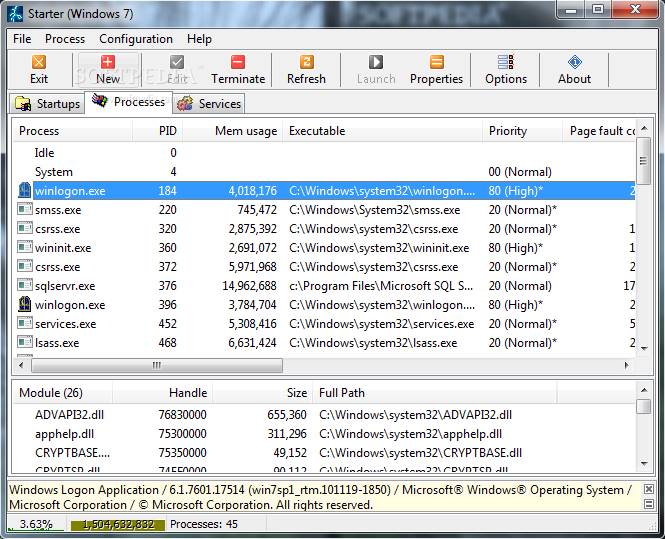Viewport: 665px width, 539px height.
Task: Click process list scroll up arrow
Action: 644,128
